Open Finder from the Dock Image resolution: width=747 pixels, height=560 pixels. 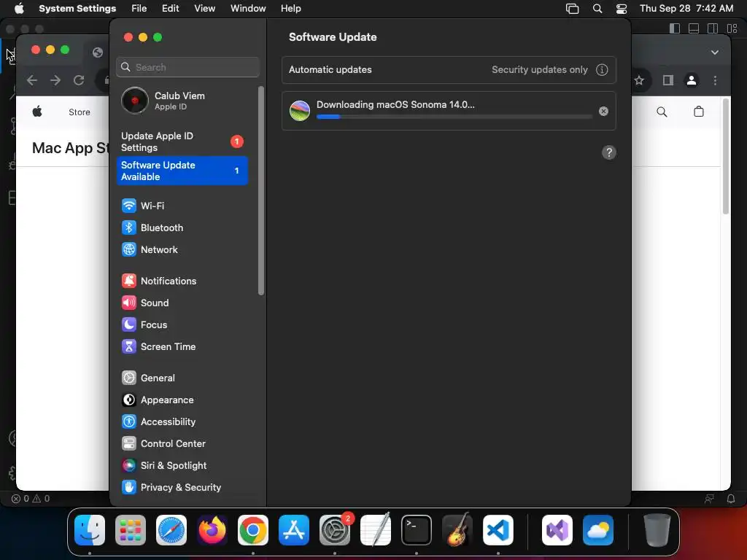point(90,530)
